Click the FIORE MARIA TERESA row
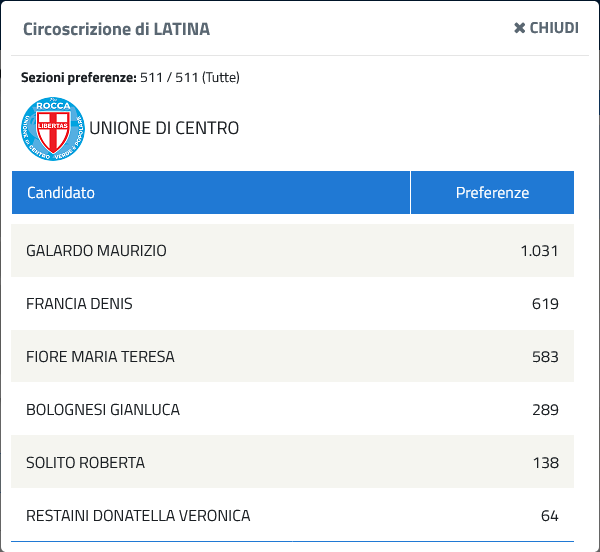The height and width of the screenshot is (552, 600). [x=292, y=356]
